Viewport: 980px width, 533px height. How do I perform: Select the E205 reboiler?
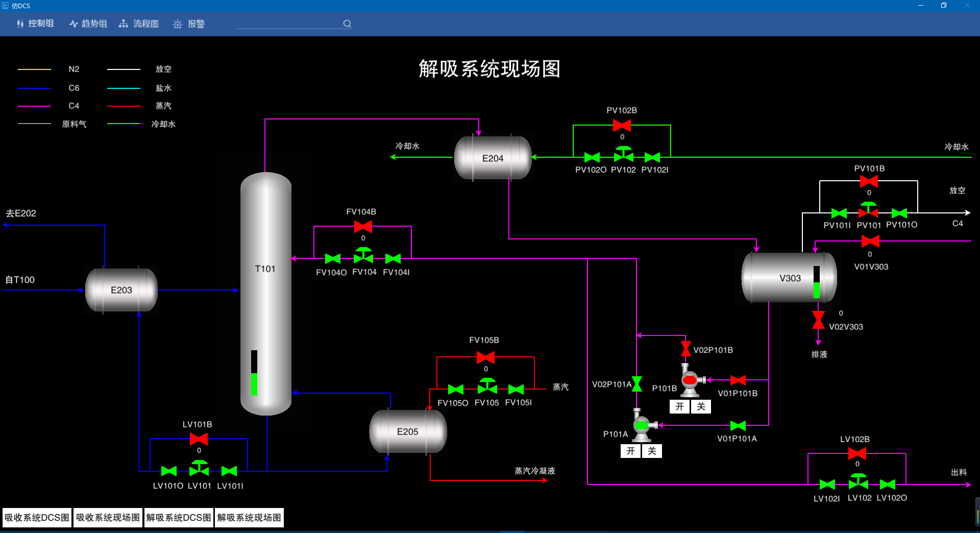408,431
